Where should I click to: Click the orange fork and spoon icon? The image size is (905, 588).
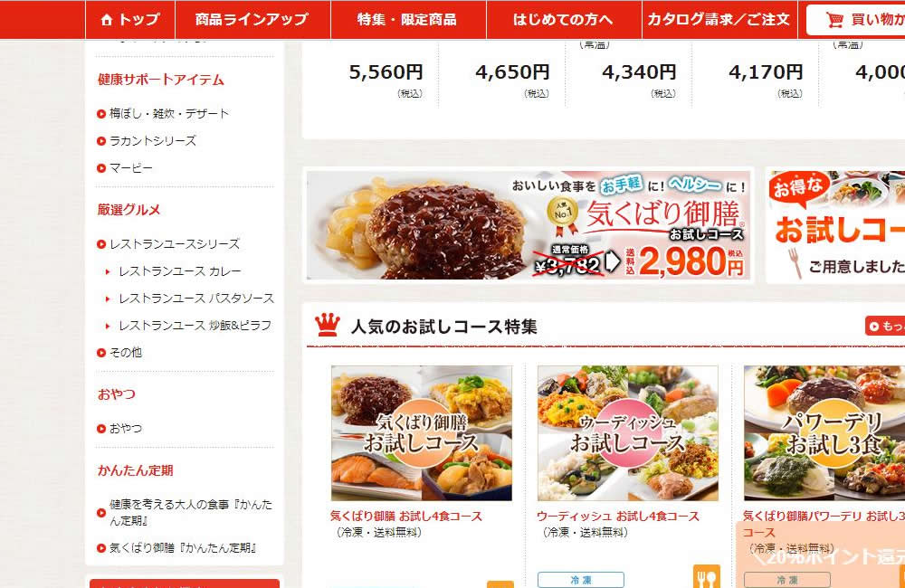(707, 576)
